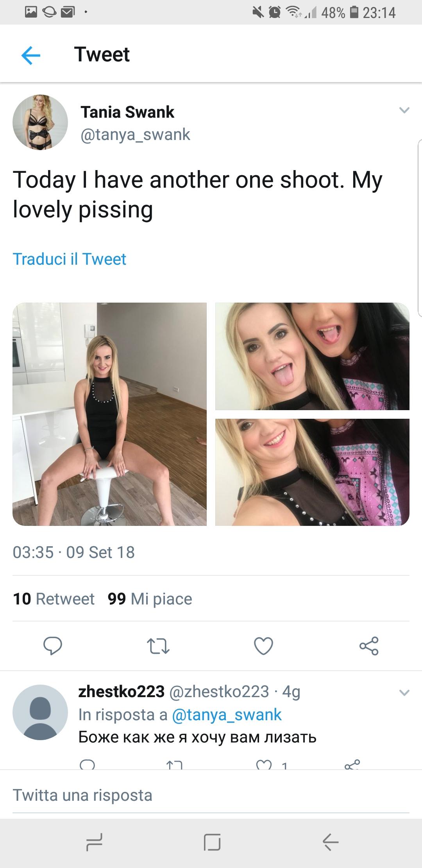Viewport: 422px width, 868px height.
Task: View the 10 Retweet list
Action: tap(54, 599)
